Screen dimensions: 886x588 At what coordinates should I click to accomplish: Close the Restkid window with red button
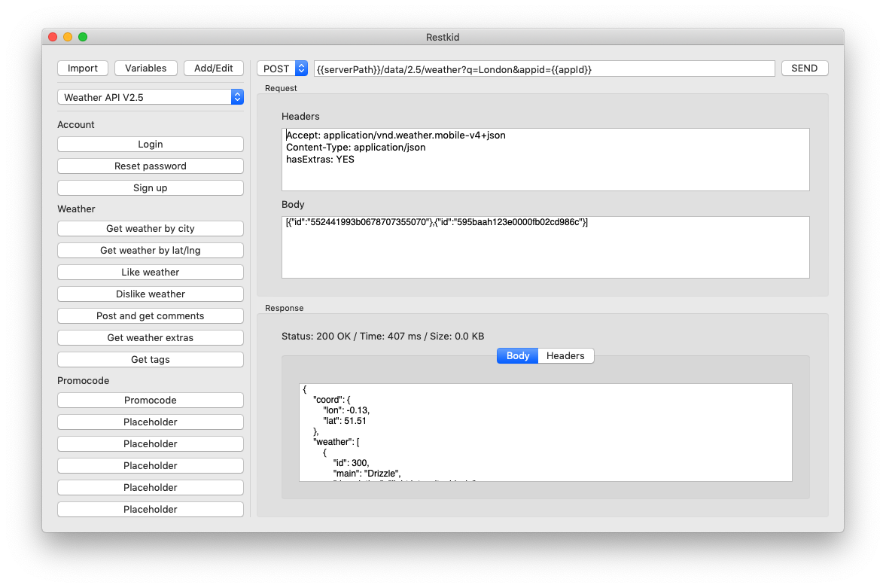53,37
